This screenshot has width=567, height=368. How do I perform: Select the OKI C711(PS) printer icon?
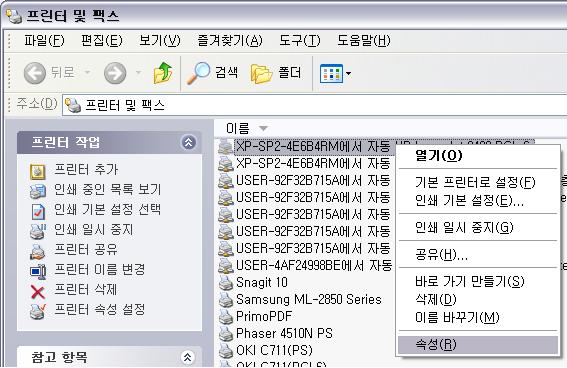click(x=226, y=351)
